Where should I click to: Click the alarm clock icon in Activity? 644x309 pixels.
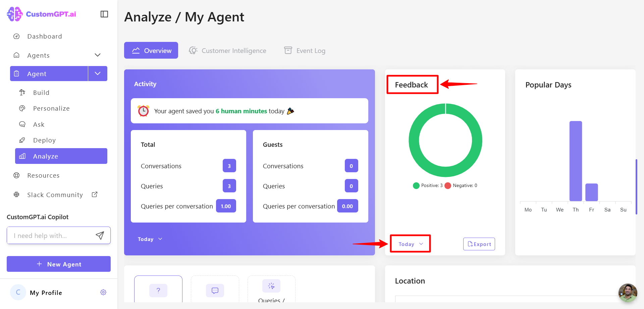tap(144, 111)
